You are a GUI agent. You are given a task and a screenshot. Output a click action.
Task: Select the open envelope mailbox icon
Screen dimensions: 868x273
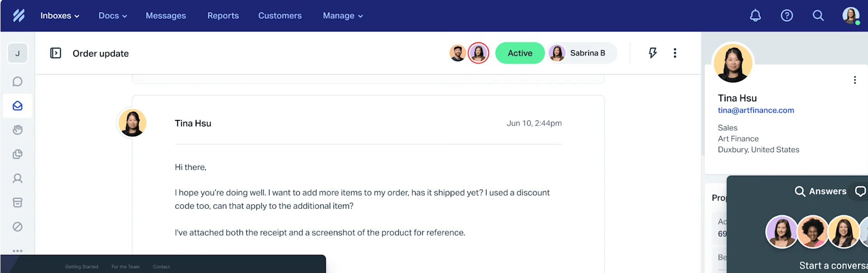pos(18,105)
